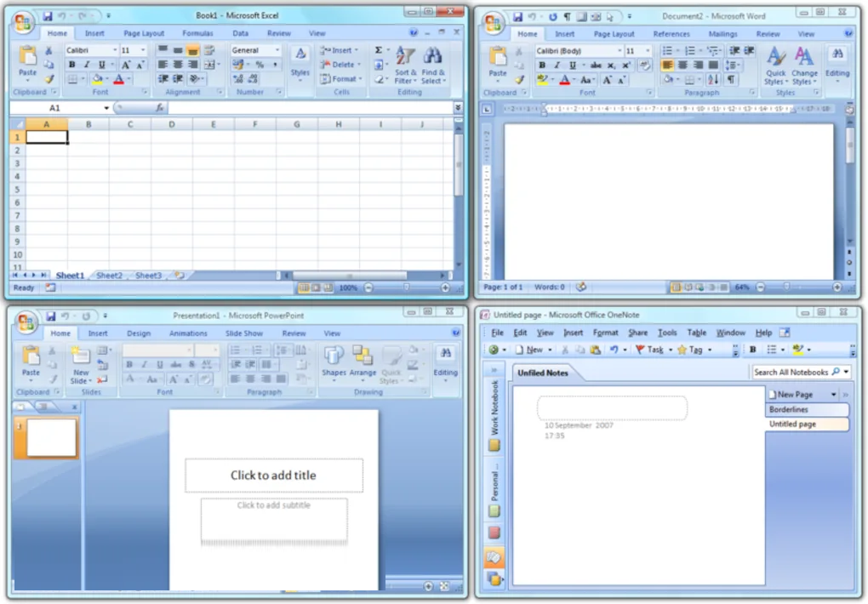Click the Office button in Excel

coord(23,22)
